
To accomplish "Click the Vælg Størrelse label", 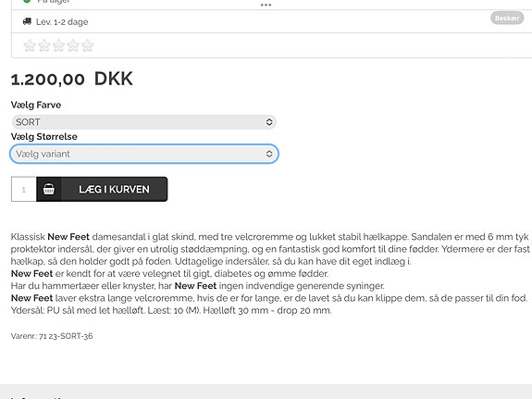I will 44,136.
